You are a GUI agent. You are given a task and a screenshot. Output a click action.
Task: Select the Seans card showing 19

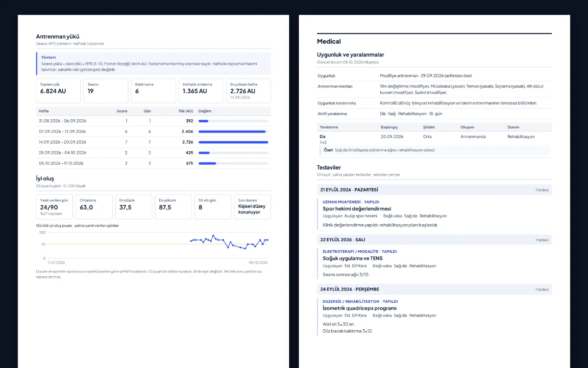coord(106,91)
